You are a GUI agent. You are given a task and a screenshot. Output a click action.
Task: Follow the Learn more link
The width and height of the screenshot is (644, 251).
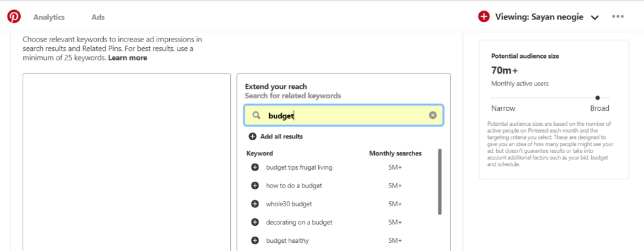point(128,58)
